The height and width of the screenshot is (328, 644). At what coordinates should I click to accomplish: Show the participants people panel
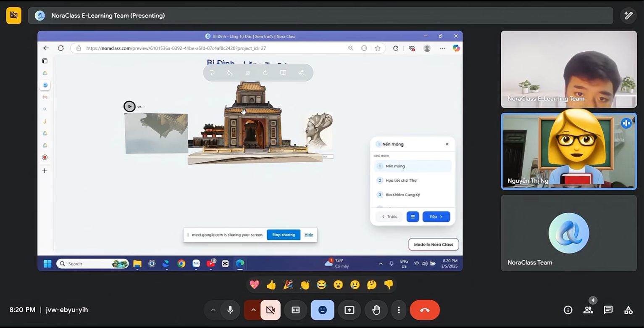click(x=588, y=310)
